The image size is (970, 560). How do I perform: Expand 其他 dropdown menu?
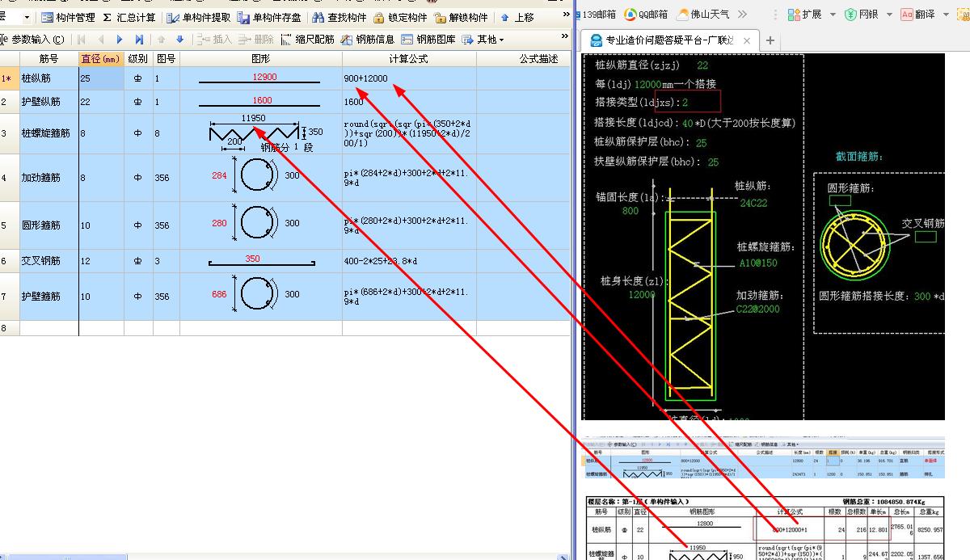tap(490, 40)
